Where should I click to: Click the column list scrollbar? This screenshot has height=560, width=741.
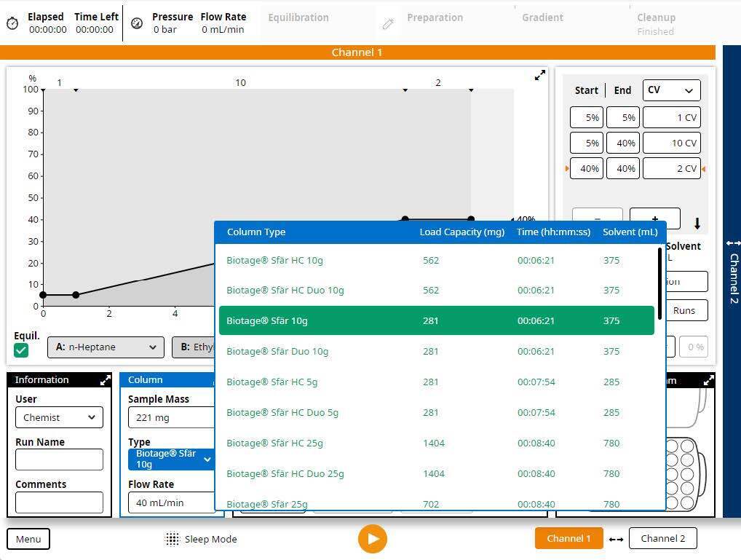[659, 284]
